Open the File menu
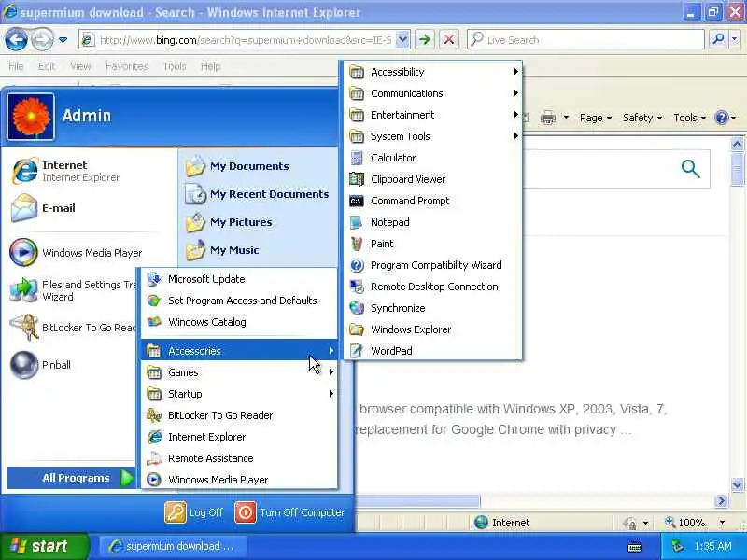The image size is (747, 560). coord(16,66)
